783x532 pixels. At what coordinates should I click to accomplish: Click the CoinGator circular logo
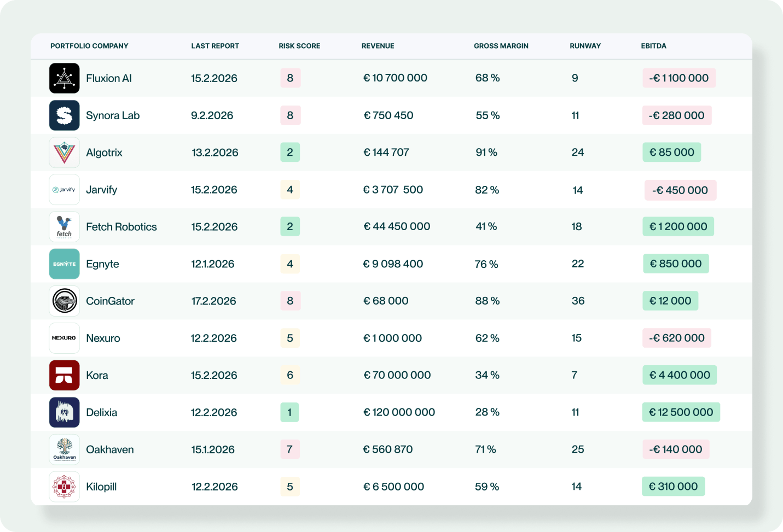[x=64, y=301]
